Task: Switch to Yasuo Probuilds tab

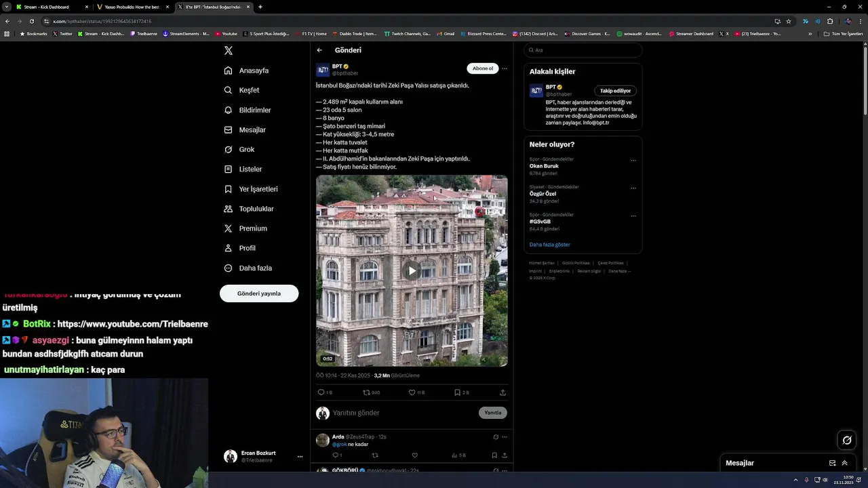Action: pyautogui.click(x=132, y=7)
